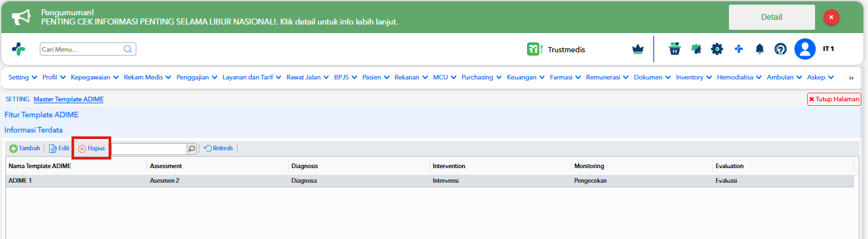This screenshot has width=868, height=239.
Task: Expand the Layanan dan Tarif menu
Action: (x=252, y=77)
